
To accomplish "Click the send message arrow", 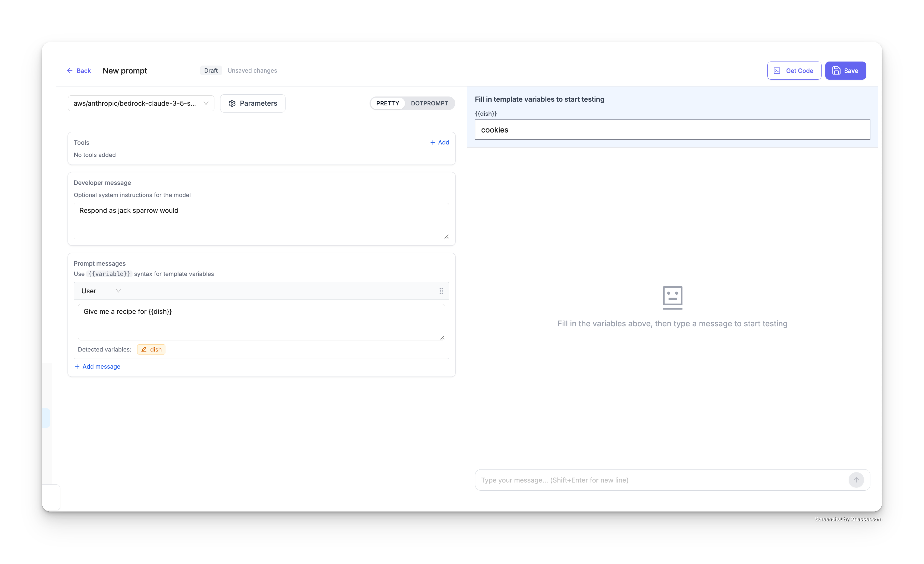I will point(857,480).
